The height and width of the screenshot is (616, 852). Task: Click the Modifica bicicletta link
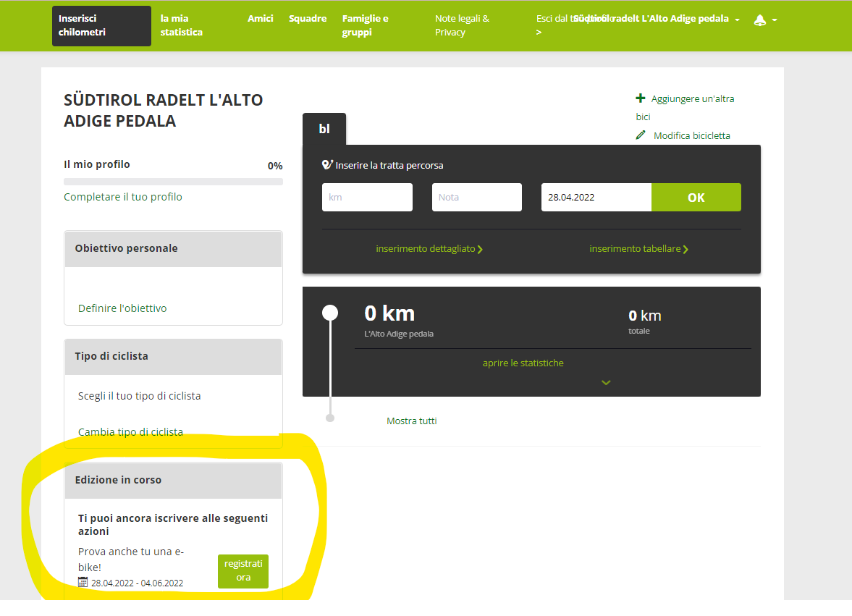[692, 136]
